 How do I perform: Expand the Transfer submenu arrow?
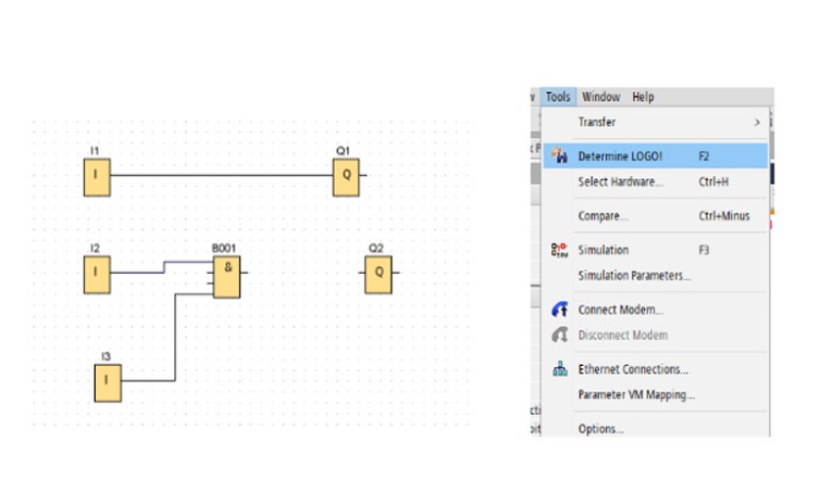point(758,122)
